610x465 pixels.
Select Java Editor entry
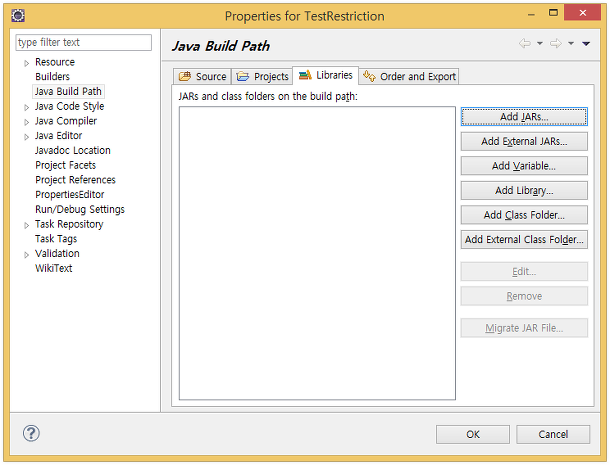[58, 136]
